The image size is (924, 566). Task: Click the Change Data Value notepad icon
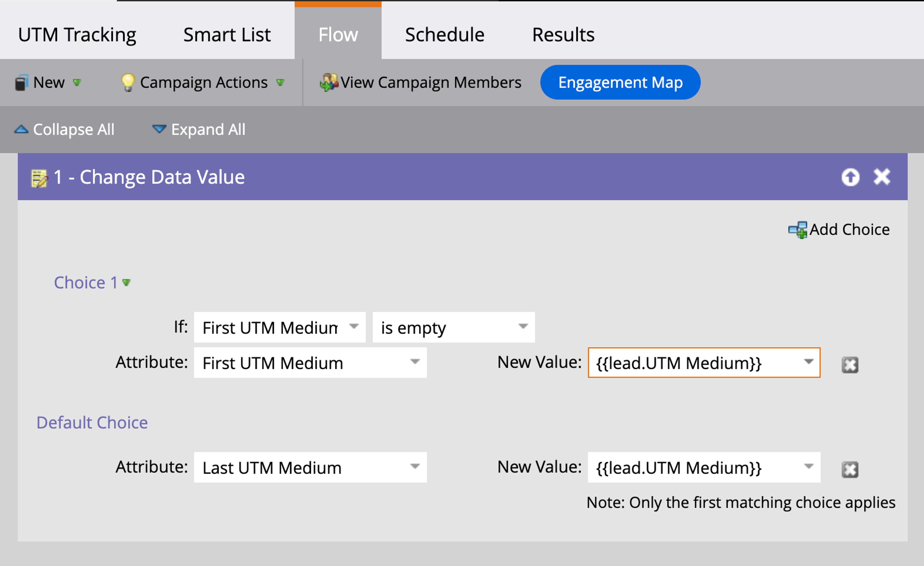(39, 178)
